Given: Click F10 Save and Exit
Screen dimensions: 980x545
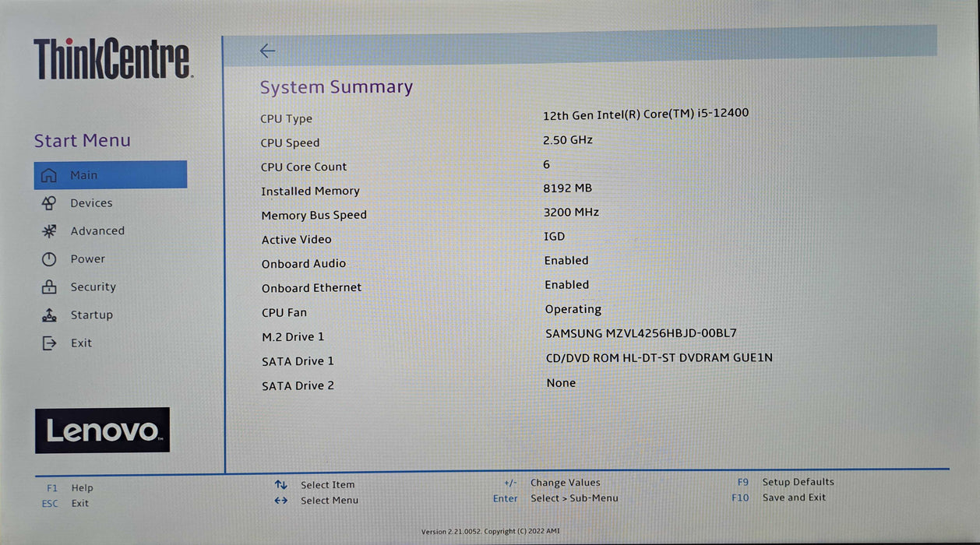Looking at the screenshot, I should pos(778,498).
